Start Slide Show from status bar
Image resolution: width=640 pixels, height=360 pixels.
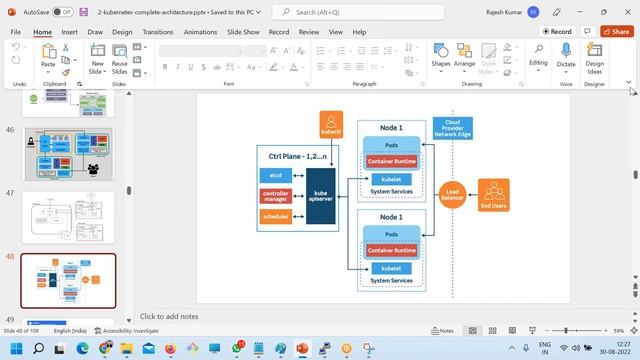532,331
